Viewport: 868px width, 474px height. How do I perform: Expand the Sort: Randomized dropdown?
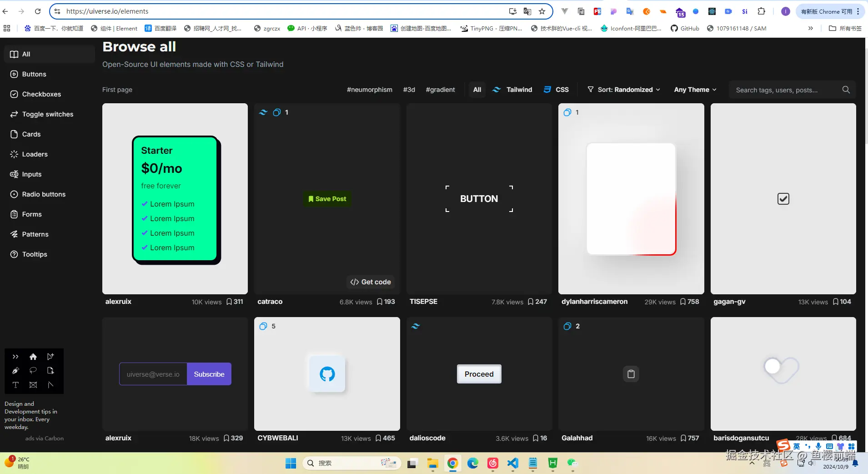623,90
